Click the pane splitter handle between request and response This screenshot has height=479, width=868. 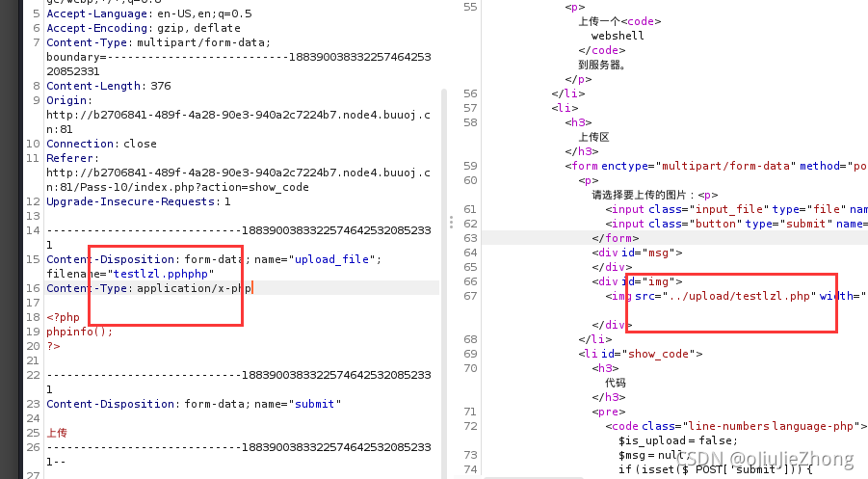tap(451, 223)
